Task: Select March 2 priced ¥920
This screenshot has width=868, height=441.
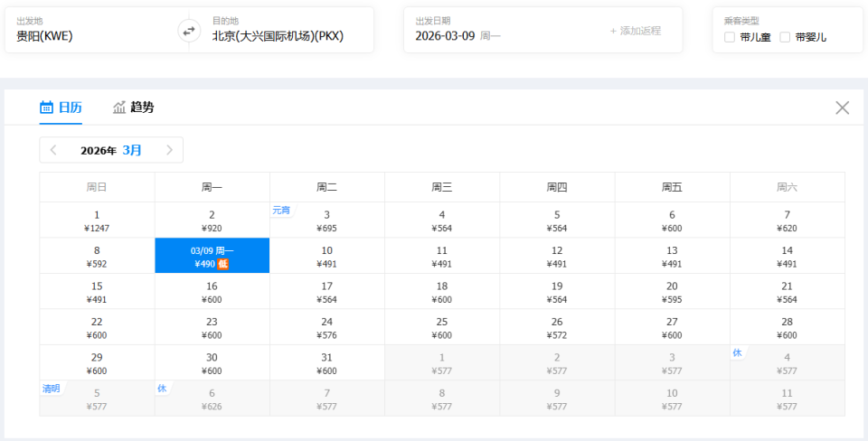Action: (212, 220)
